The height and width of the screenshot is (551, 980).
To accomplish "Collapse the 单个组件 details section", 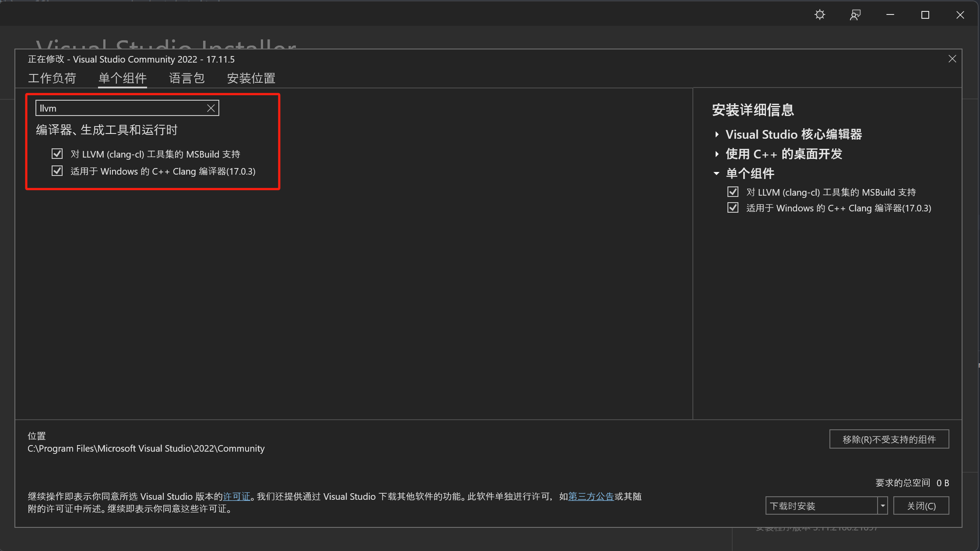I will tap(716, 173).
